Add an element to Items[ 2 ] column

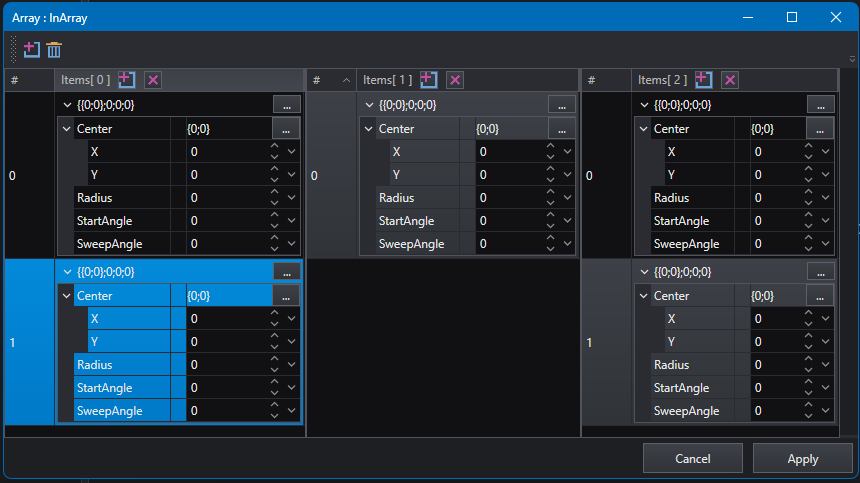click(704, 79)
